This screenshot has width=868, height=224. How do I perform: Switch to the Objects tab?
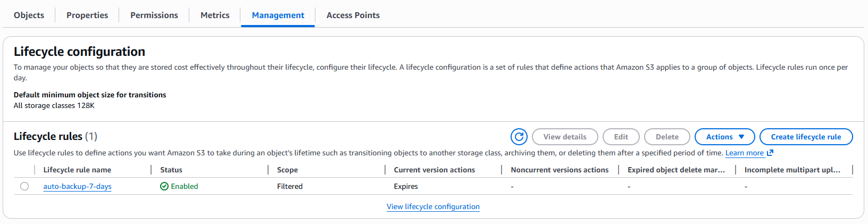[x=29, y=15]
